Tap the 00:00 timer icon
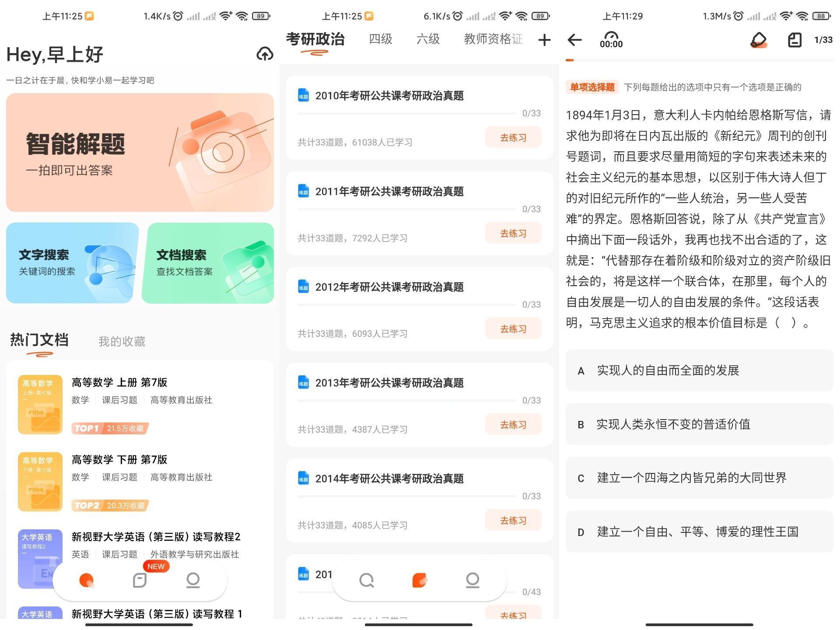Viewport: 840px width, 630px height. tap(611, 39)
